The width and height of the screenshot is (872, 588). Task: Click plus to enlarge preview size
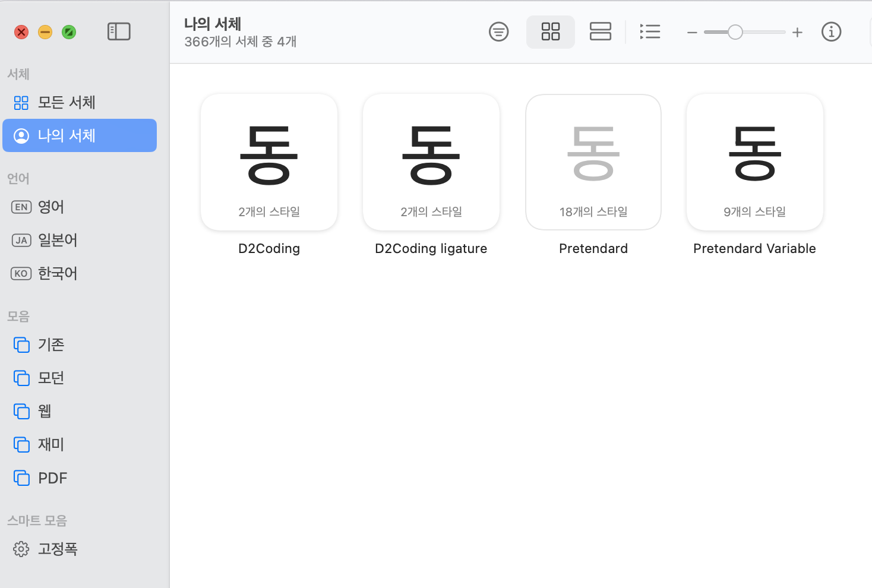[797, 33]
